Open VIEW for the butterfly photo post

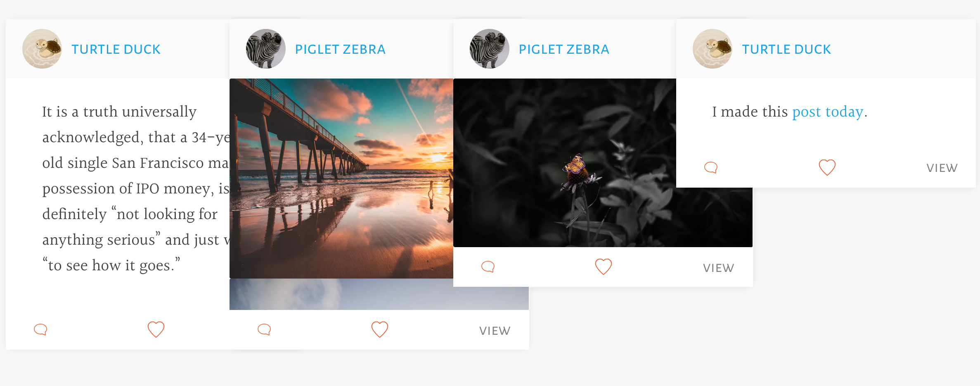point(719,268)
